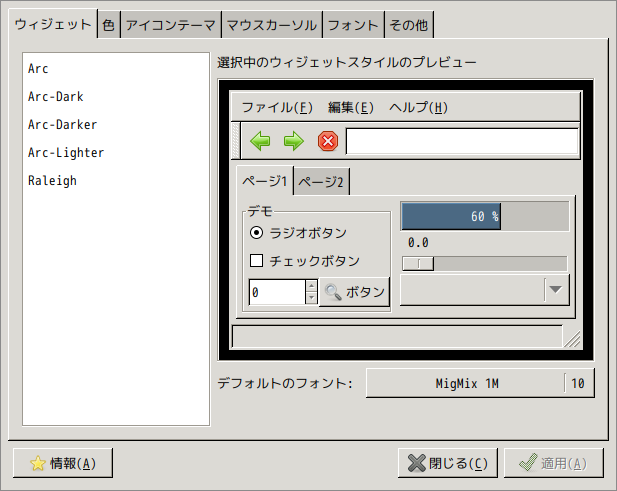Click the preview status bar resize grip
Viewport: 617px width, 491px height.
click(x=572, y=339)
